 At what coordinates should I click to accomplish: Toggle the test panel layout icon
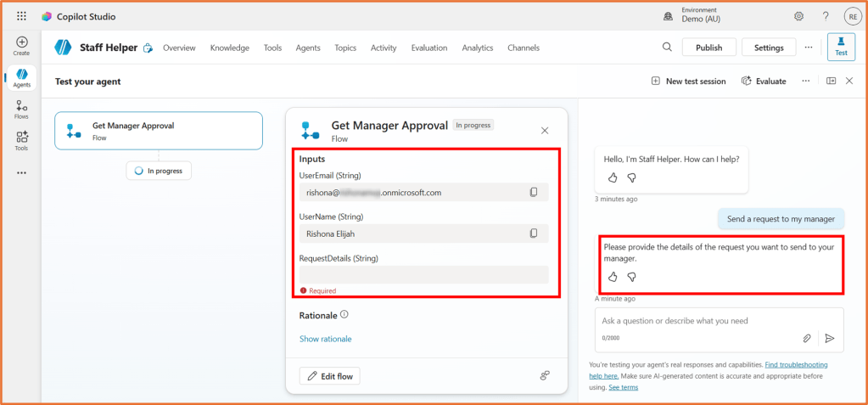point(831,81)
